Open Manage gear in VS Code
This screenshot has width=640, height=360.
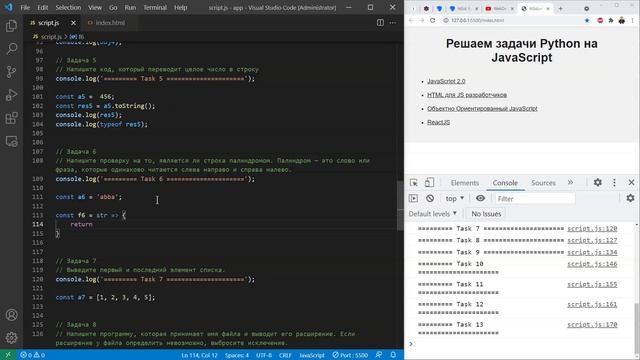click(11, 338)
